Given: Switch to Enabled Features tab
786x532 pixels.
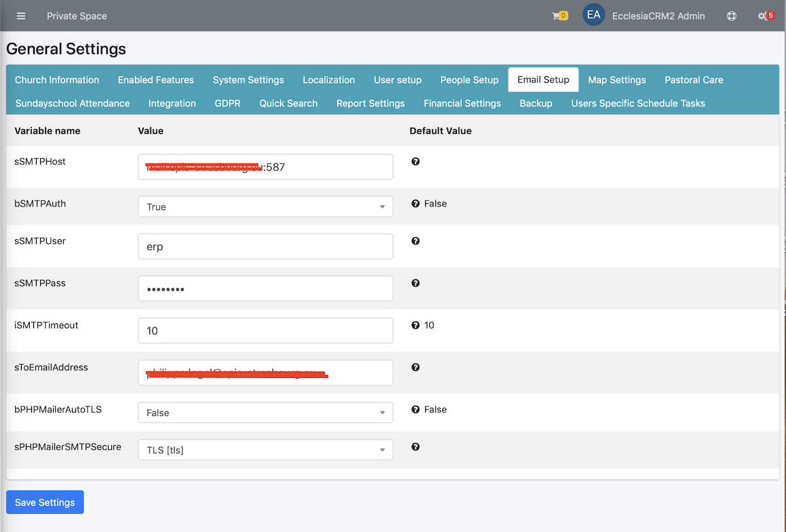Looking at the screenshot, I should click(x=156, y=79).
